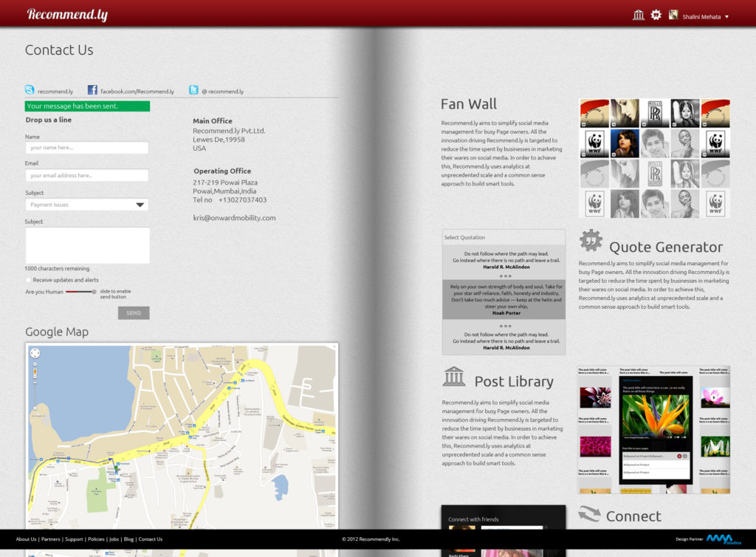Click the Fan Wall heading
The height and width of the screenshot is (557, 756).
[x=469, y=104]
